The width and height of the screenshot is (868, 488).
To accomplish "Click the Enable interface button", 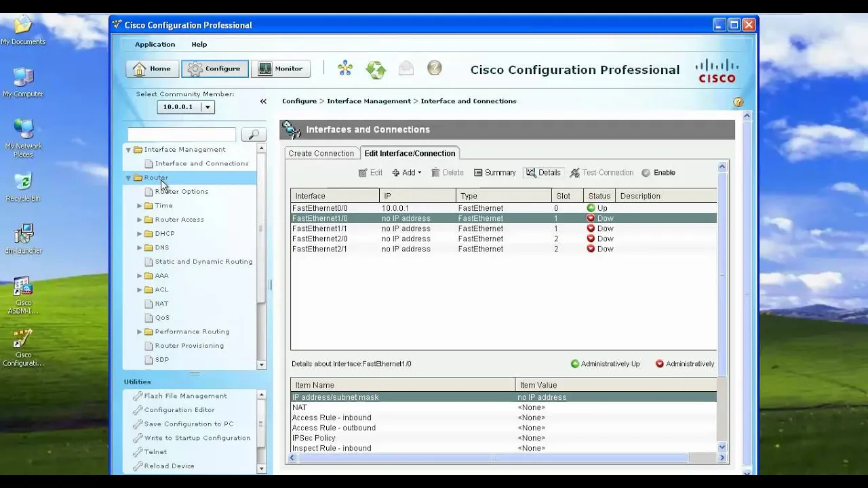I will tap(658, 173).
